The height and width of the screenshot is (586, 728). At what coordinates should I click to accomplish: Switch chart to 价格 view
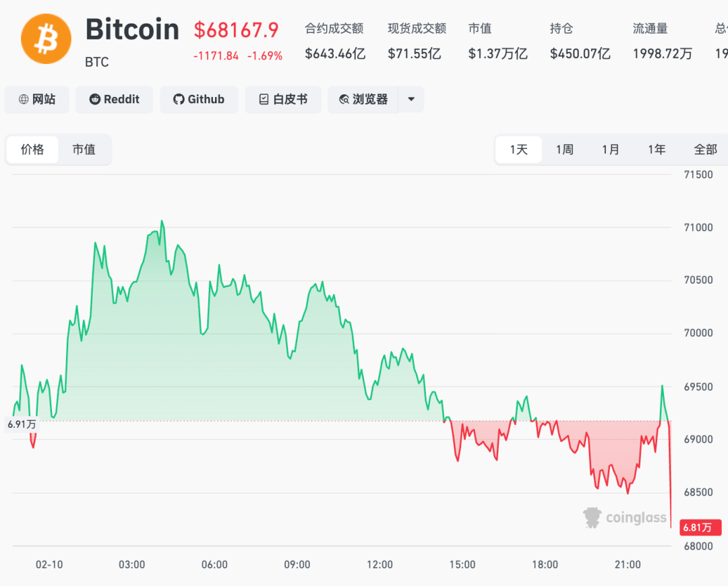(32, 150)
